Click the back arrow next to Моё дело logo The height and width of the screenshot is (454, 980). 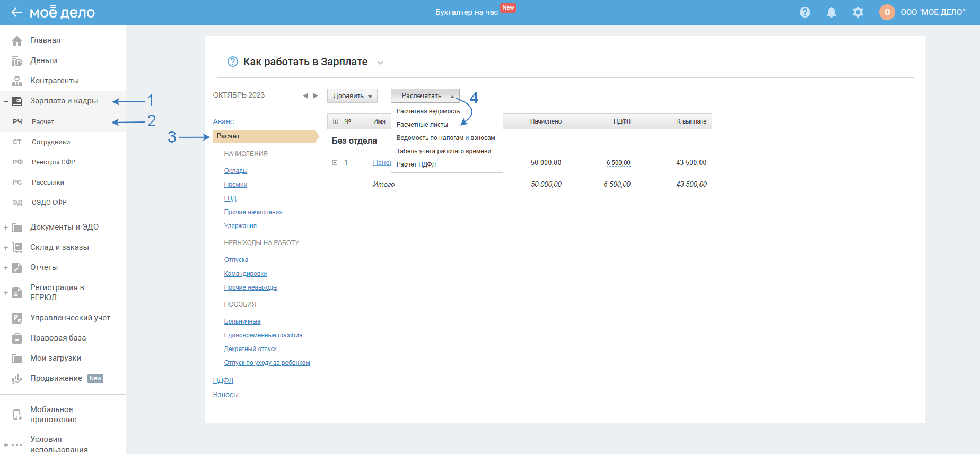click(x=16, y=13)
